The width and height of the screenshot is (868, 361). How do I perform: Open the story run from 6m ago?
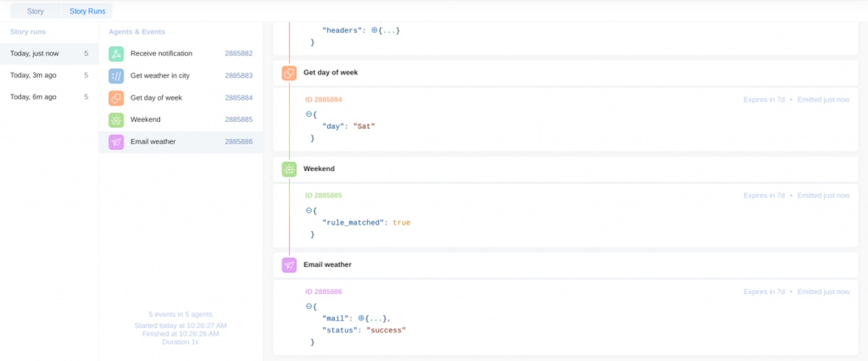pyautogui.click(x=33, y=97)
